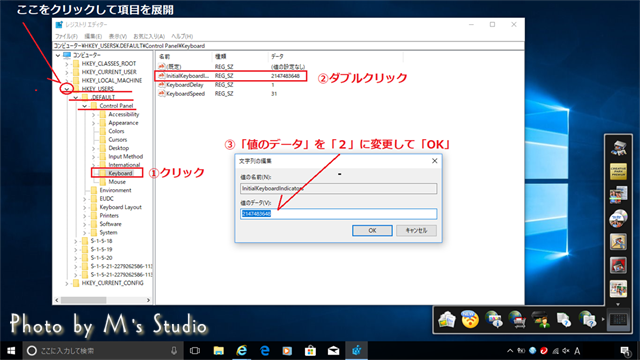640x360 pixels.
Task: Click OK in the string edit dialog
Action: [x=372, y=231]
